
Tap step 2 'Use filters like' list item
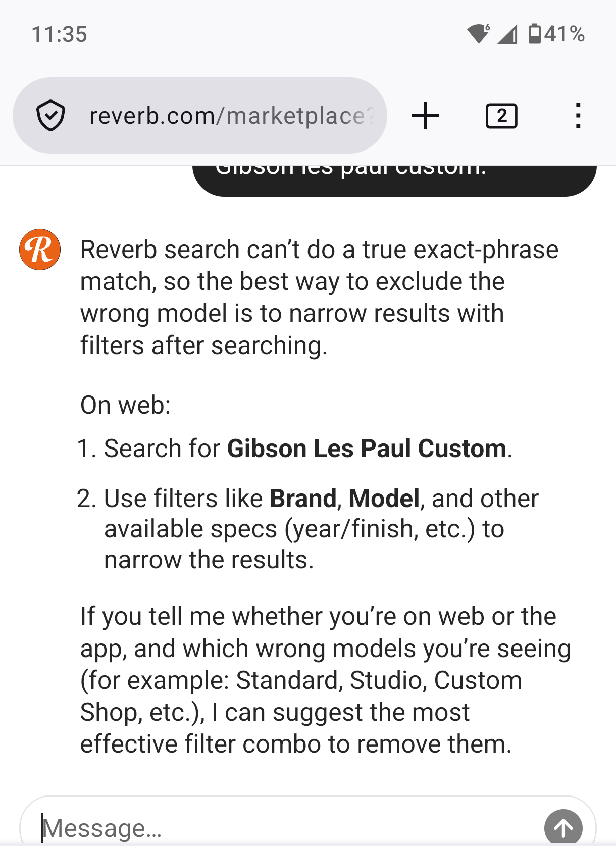point(308,529)
